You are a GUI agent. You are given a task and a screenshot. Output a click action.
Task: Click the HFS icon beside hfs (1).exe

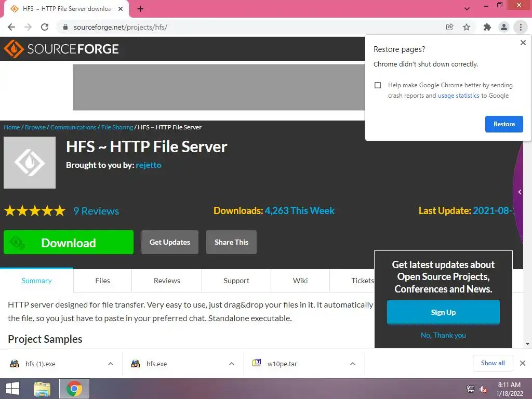[x=15, y=364]
